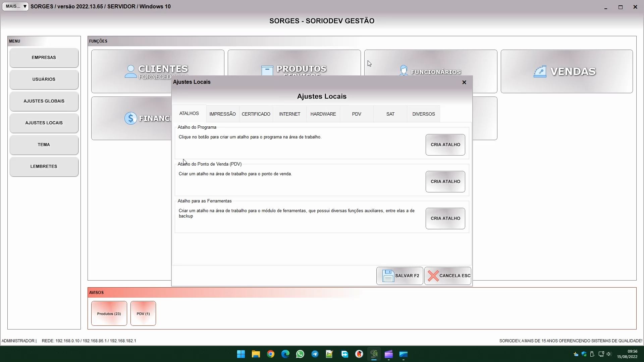Image resolution: width=644 pixels, height=362 pixels.
Task: Click the REDE IP addresses status text
Action: coord(89,341)
